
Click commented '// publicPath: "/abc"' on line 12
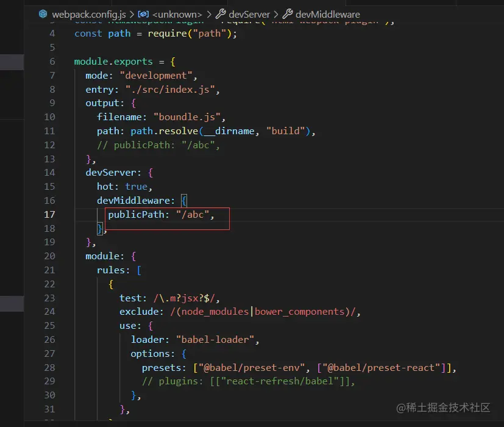pos(155,145)
